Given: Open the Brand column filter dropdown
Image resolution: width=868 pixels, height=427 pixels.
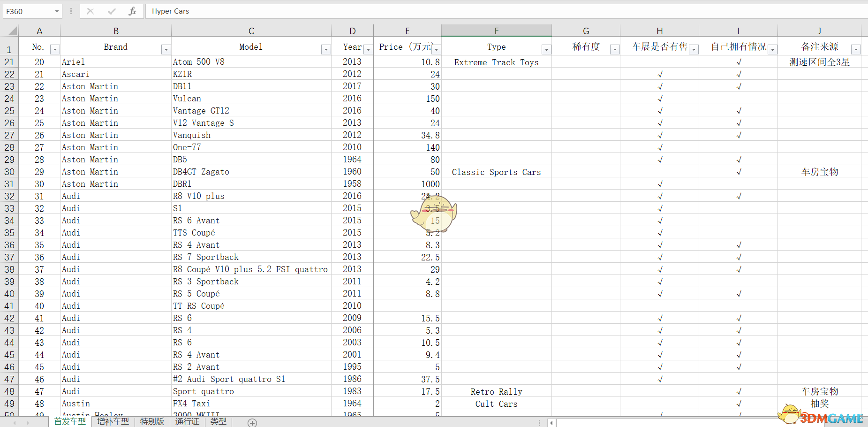Looking at the screenshot, I should pos(166,49).
